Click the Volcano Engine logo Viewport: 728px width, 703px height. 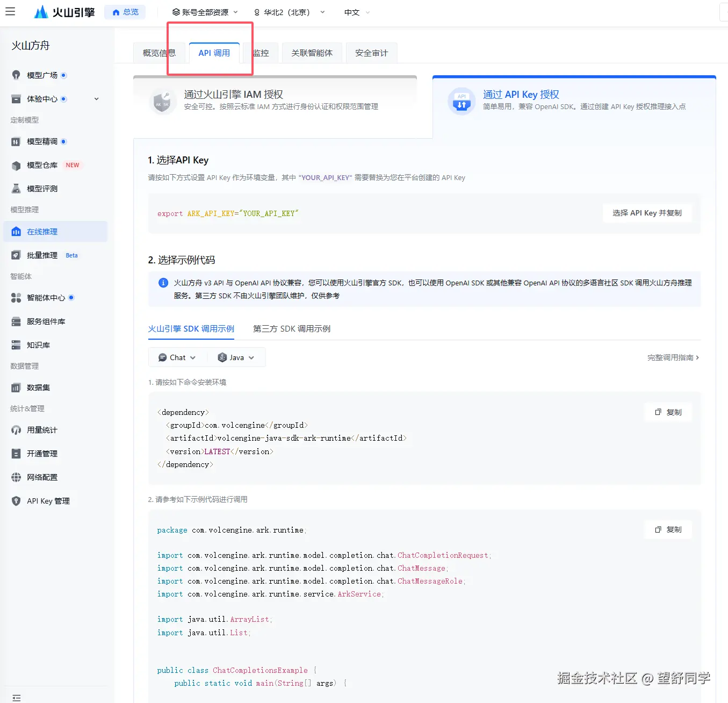point(64,12)
